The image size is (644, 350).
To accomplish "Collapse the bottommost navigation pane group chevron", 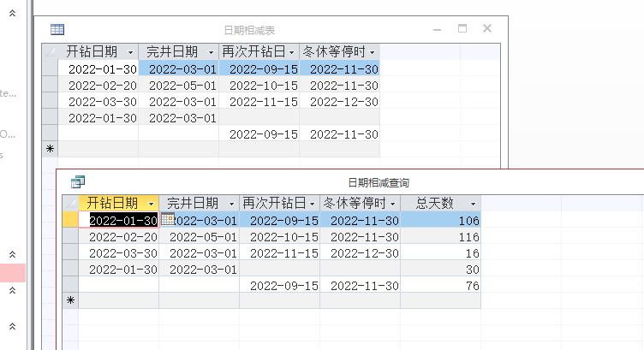I will (x=12, y=327).
